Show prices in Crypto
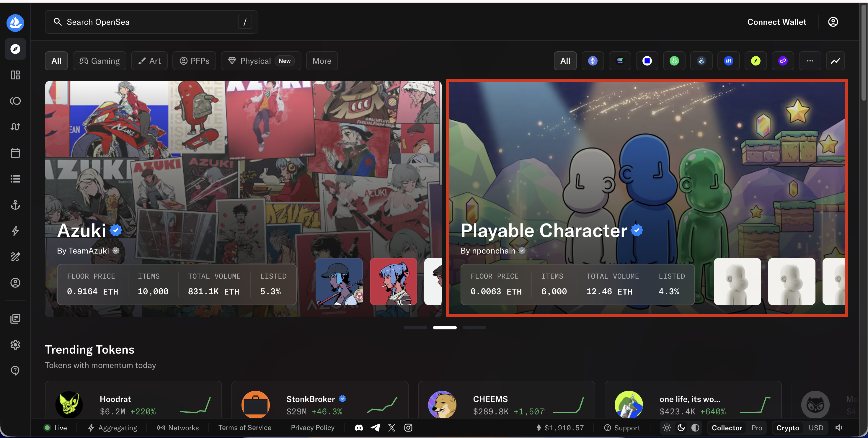This screenshot has height=438, width=868. pos(788,428)
